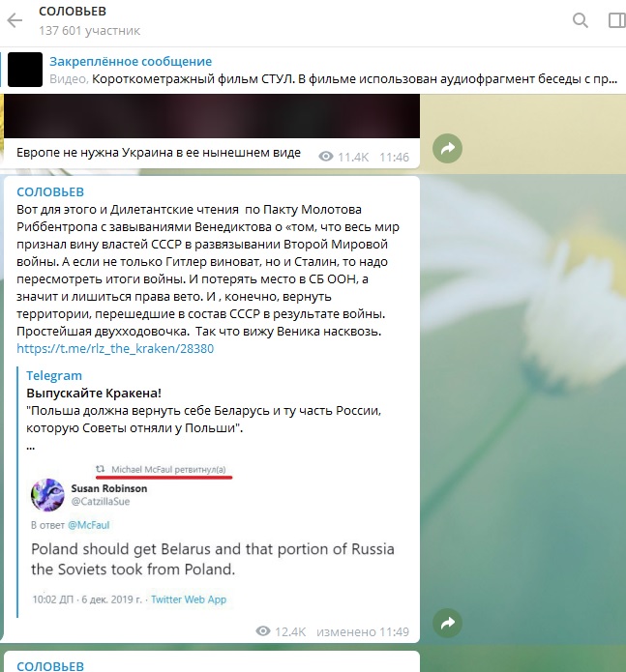Go back using the left arrow icon
The width and height of the screenshot is (626, 672).
coord(15,20)
